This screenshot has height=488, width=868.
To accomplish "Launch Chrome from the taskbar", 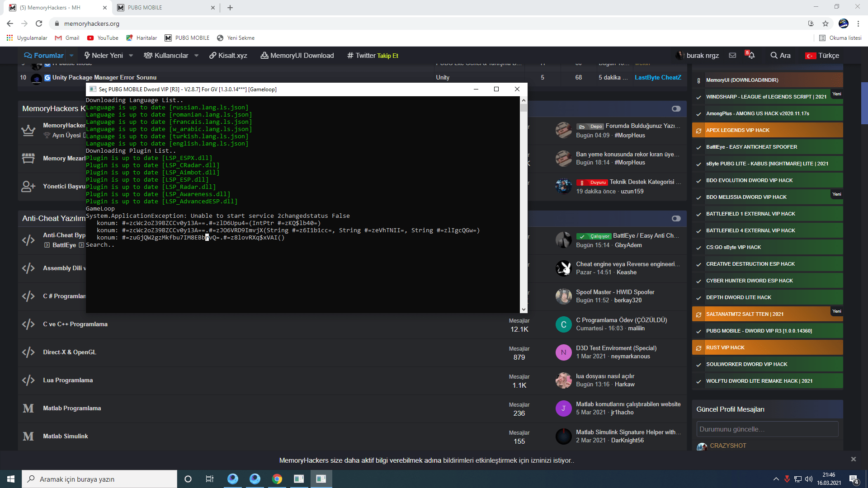I will [277, 479].
